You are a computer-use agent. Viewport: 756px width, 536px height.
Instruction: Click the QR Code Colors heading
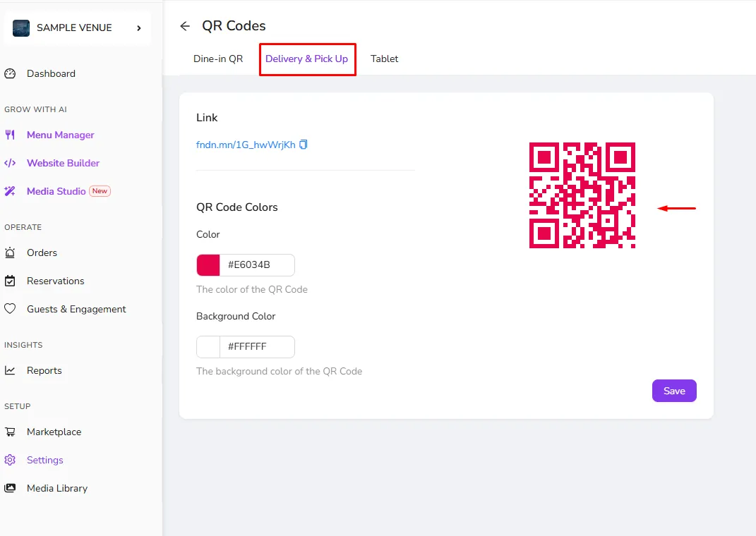point(236,207)
